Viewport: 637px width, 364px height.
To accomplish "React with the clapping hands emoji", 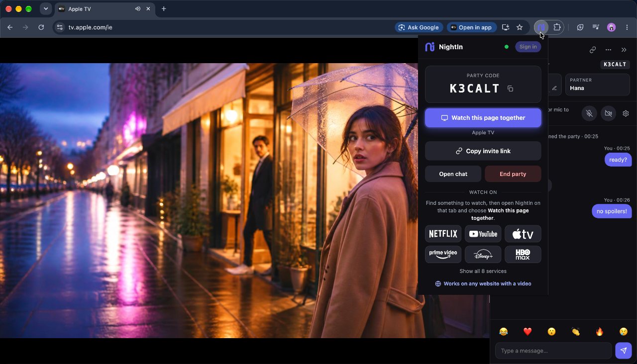I will (x=576, y=332).
